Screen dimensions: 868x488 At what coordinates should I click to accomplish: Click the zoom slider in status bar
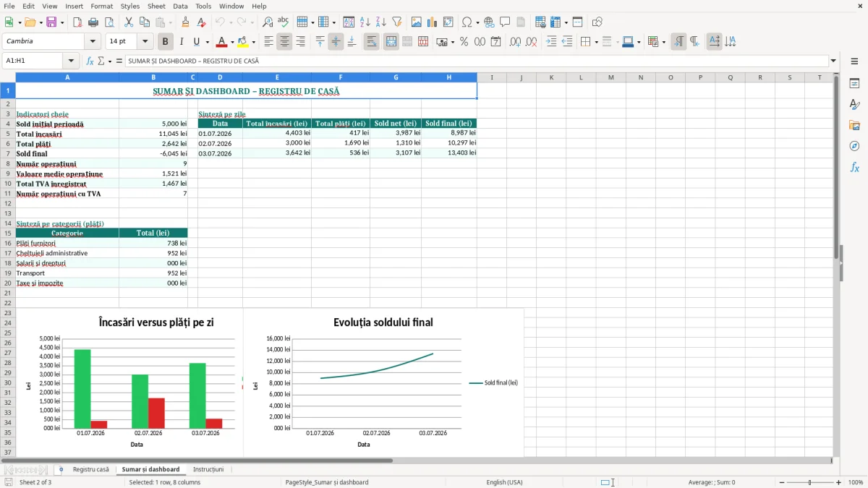pyautogui.click(x=809, y=482)
